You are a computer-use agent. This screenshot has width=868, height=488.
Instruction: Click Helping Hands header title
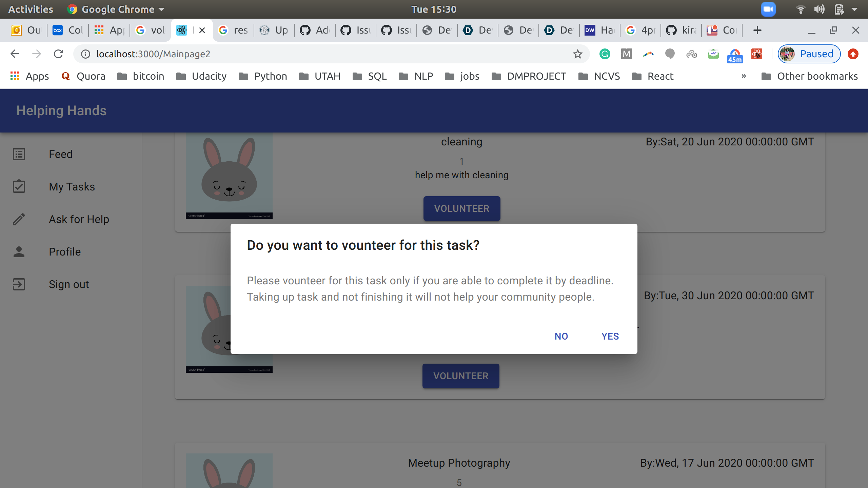click(x=61, y=111)
